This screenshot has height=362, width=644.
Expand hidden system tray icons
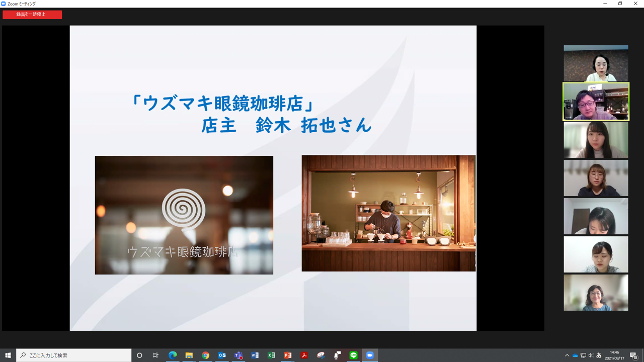(x=567, y=355)
